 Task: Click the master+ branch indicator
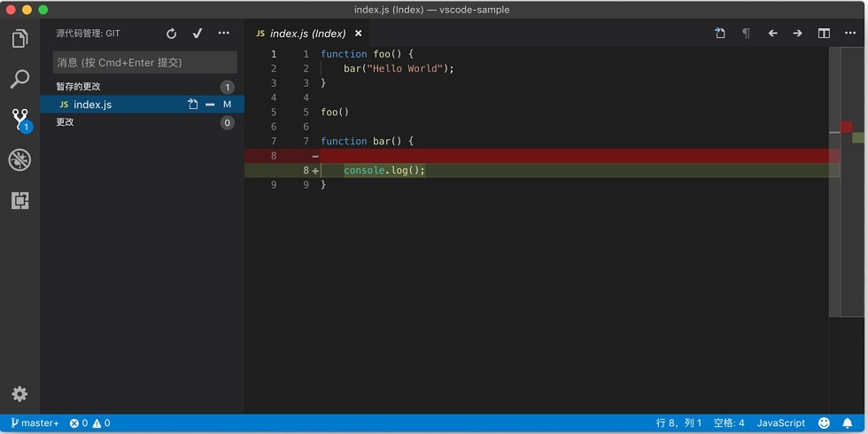tap(35, 423)
